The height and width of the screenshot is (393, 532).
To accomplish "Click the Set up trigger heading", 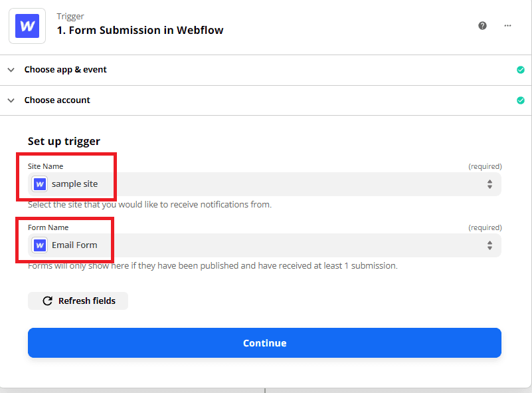I will [64, 141].
